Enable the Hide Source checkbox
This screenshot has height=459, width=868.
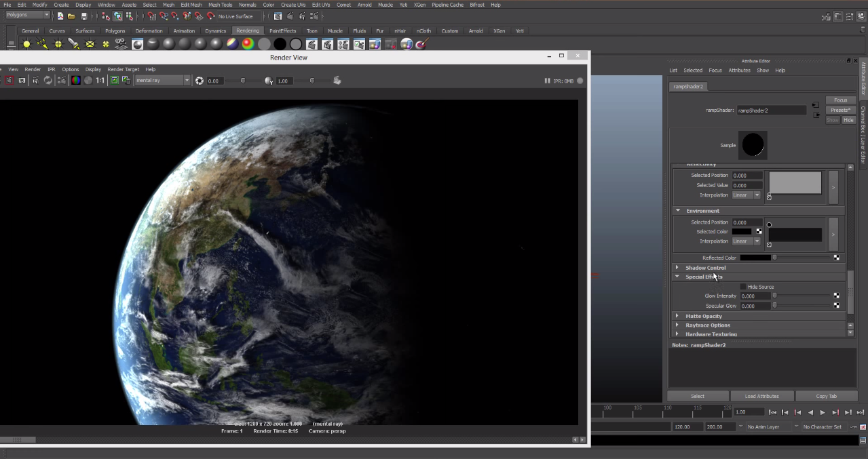743,287
